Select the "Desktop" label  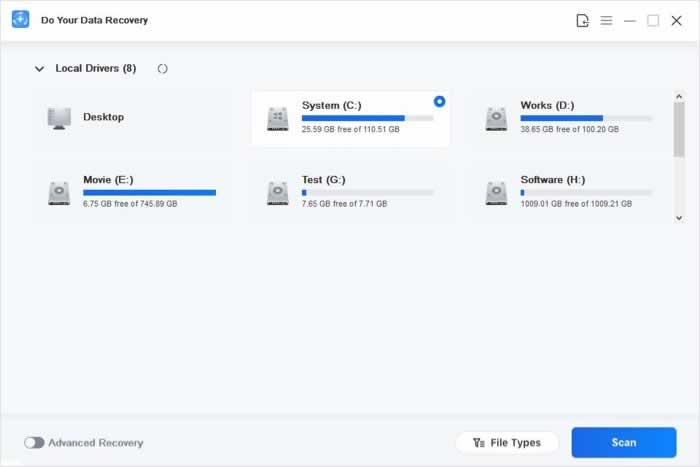104,117
